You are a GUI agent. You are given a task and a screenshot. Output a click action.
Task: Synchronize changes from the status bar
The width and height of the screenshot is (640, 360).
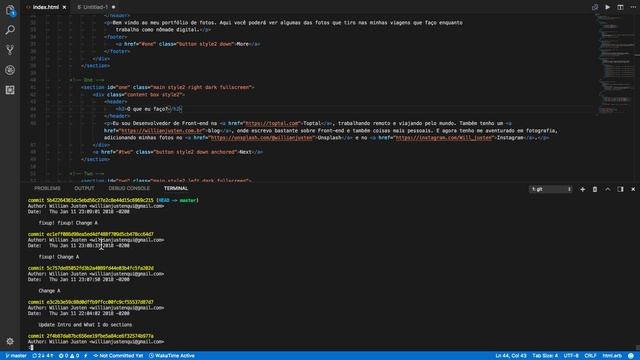tap(42, 356)
